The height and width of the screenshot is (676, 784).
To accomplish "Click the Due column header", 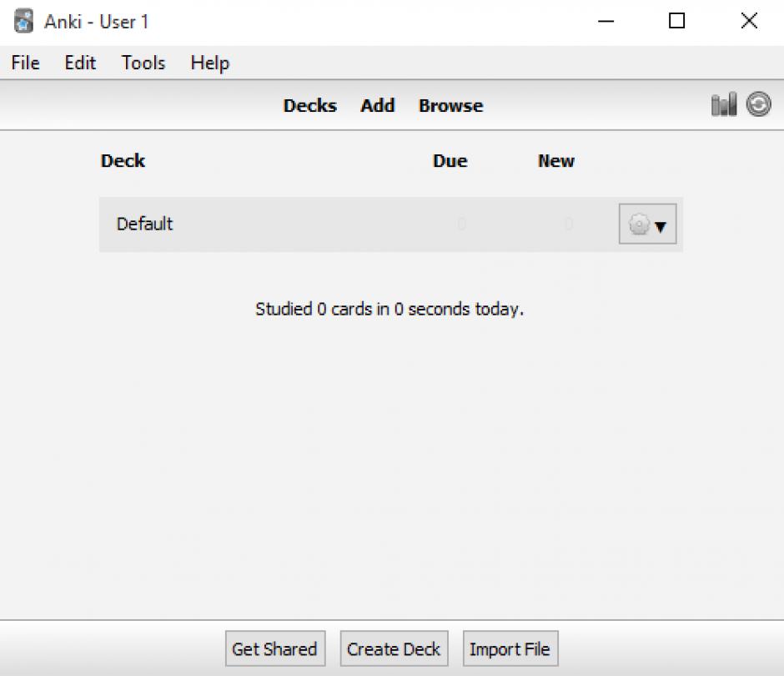I will (450, 160).
